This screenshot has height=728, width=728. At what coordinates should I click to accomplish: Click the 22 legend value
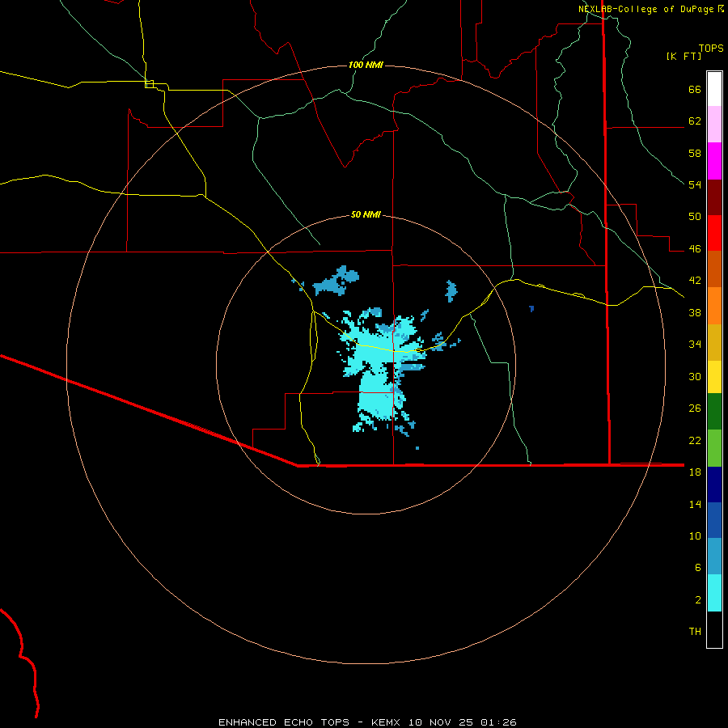point(695,440)
